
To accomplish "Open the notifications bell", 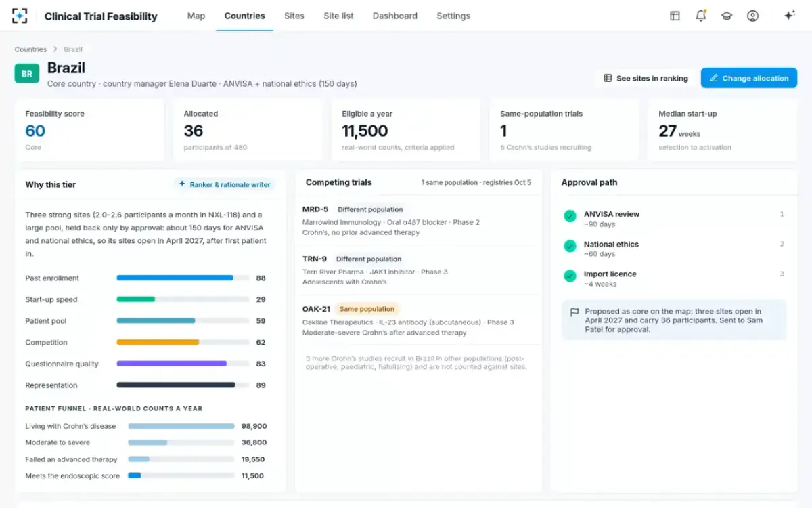I will (x=701, y=16).
